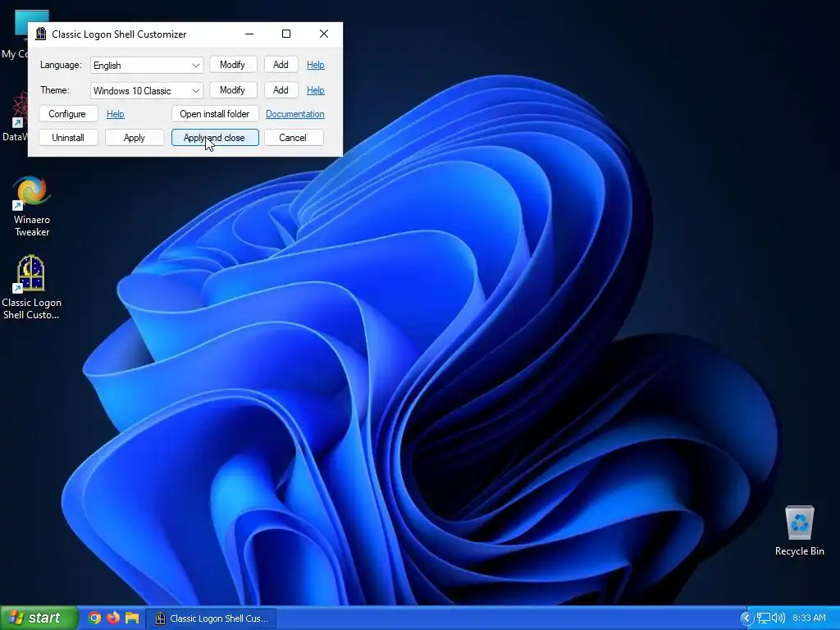Maximize the Classic Logon Shell Customizer window
Image resolution: width=840 pixels, height=630 pixels.
(286, 34)
